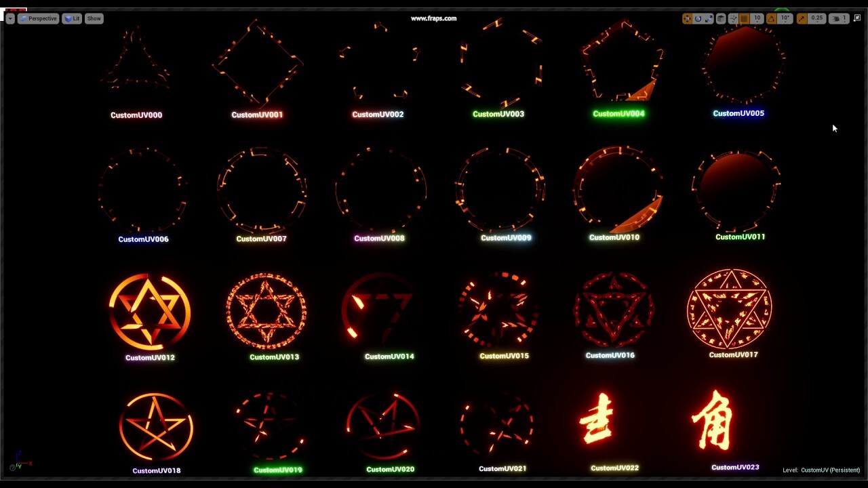Select the Move (translate) tool
This screenshot has width=868, height=488.
(686, 18)
